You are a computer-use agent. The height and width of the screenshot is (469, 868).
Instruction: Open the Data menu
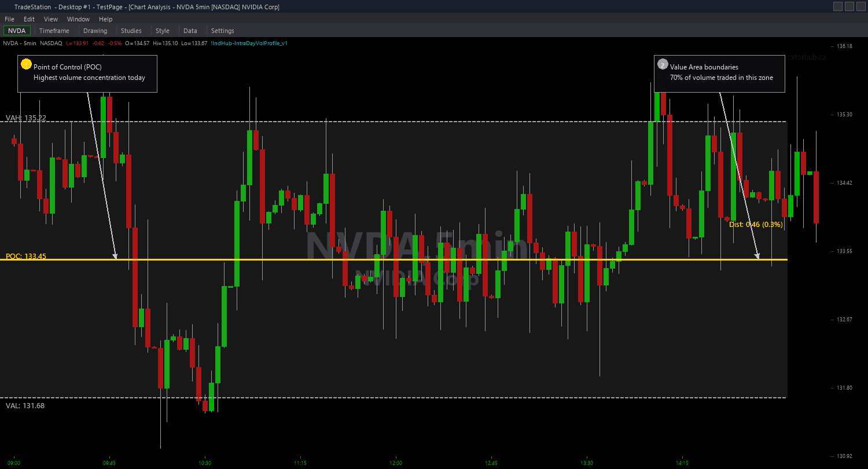pyautogui.click(x=190, y=31)
